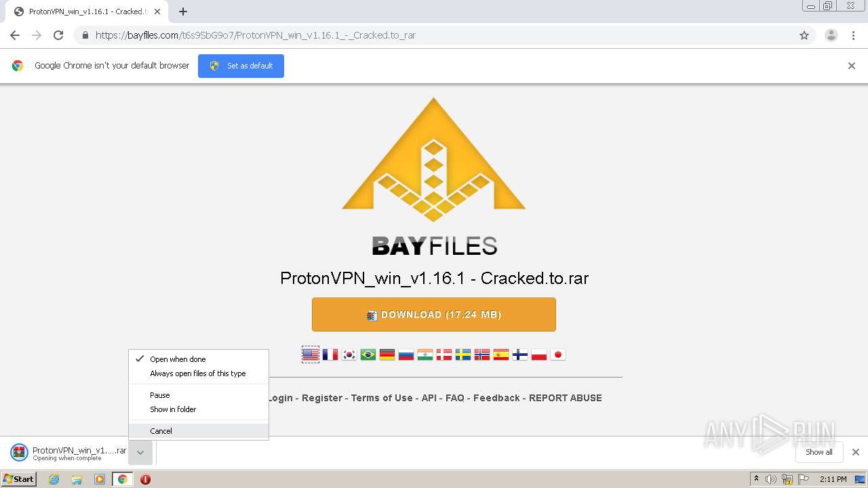868x488 pixels.
Task: Collapse the download item options arrow
Action: coord(140,452)
